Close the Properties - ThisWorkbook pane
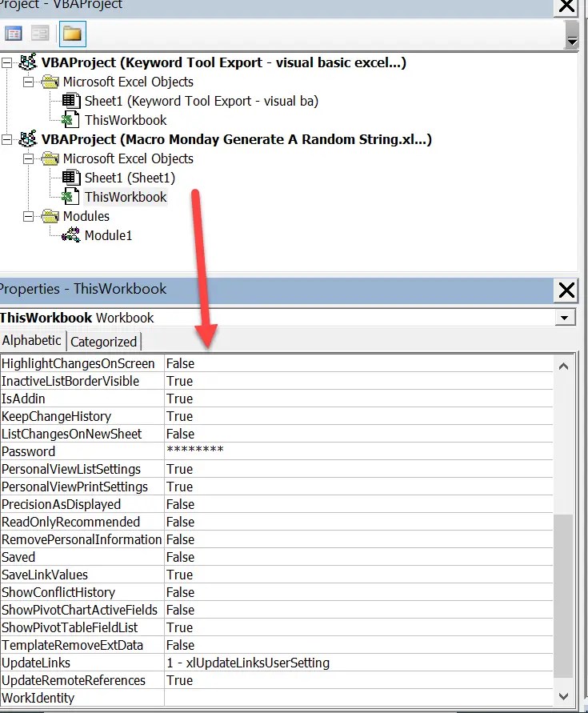The height and width of the screenshot is (713, 588). 566,290
